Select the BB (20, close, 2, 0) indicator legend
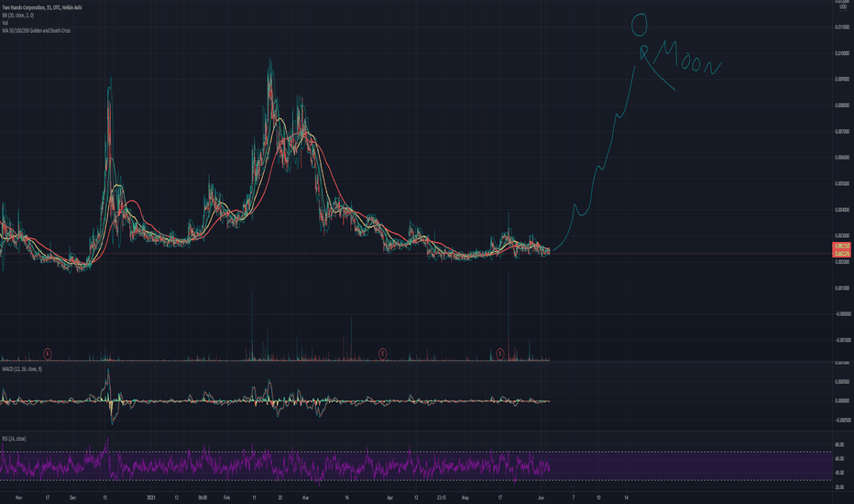 coord(18,16)
